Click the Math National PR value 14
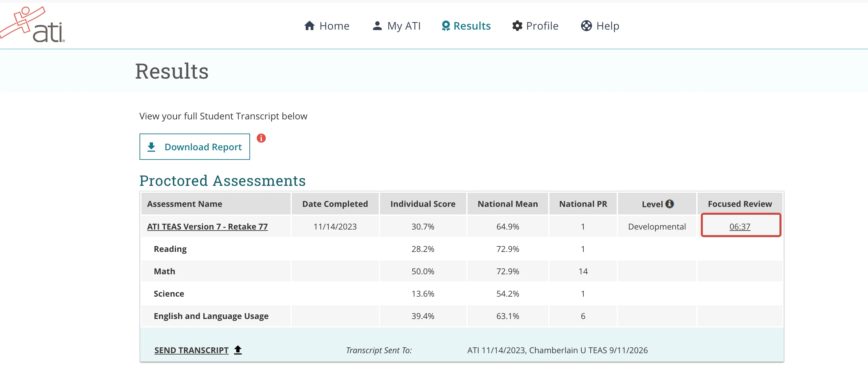 pos(583,271)
